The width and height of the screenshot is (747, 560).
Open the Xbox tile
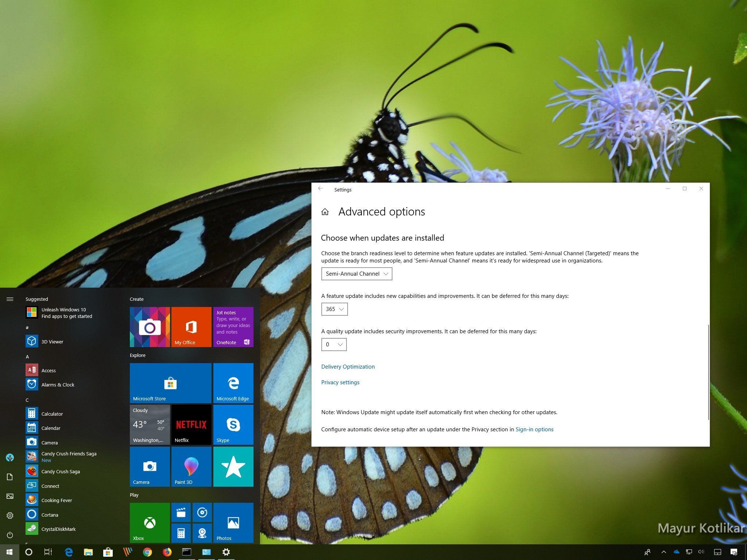(x=150, y=522)
